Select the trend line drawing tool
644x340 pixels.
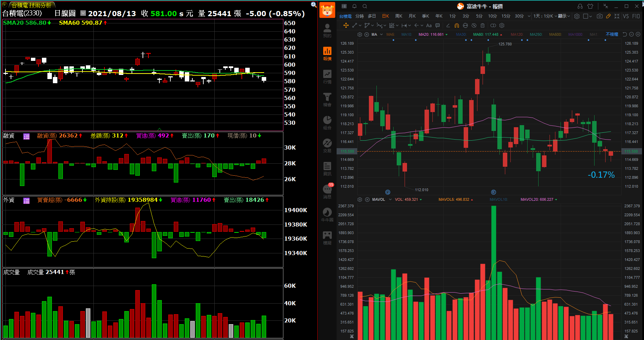click(x=355, y=25)
